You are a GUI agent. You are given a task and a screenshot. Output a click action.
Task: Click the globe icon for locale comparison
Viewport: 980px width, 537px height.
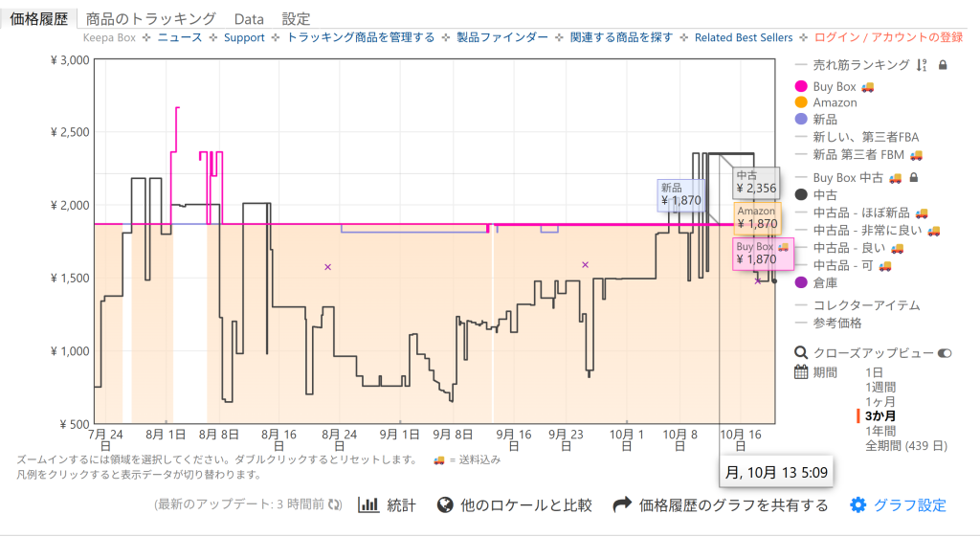tap(444, 505)
